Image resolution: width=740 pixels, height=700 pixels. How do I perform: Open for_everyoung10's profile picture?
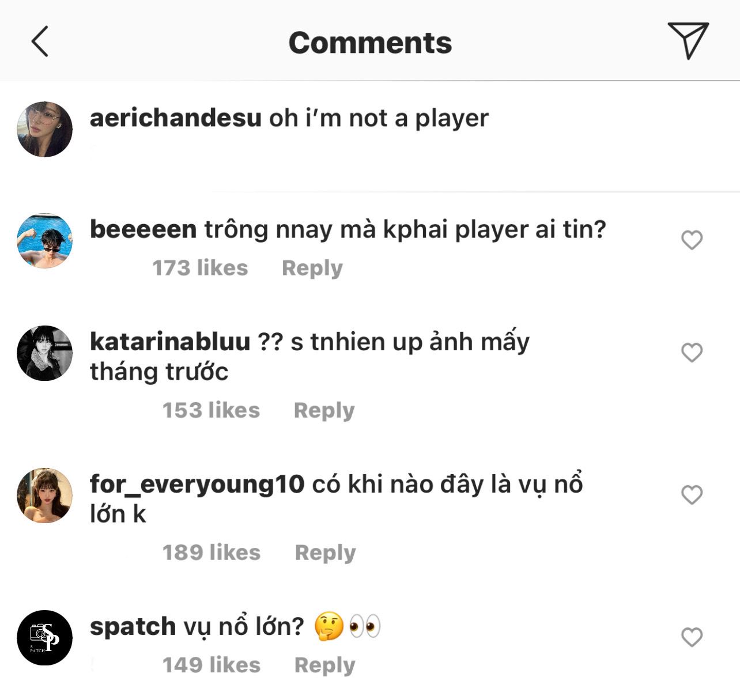point(45,495)
